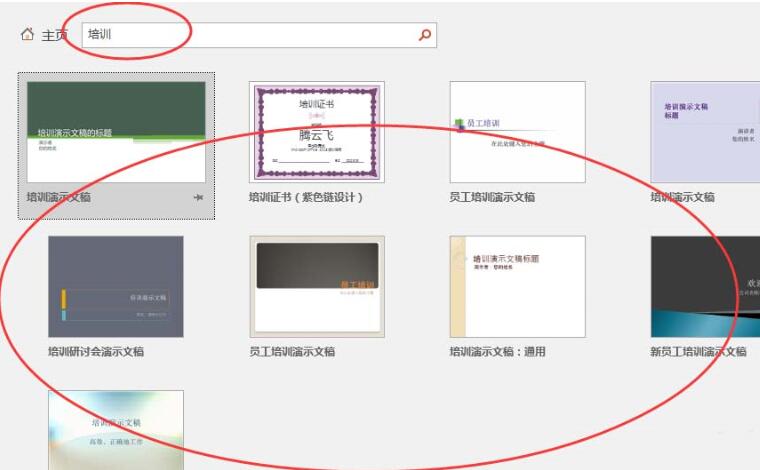Click the label 新员工培训演示文稿
Screen dimensions: 760x470
[x=698, y=352]
